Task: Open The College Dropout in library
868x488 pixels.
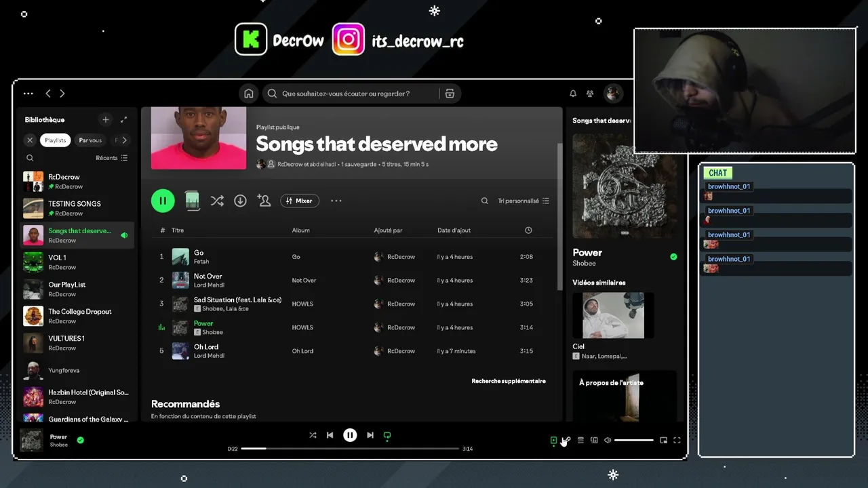Action: [77, 316]
